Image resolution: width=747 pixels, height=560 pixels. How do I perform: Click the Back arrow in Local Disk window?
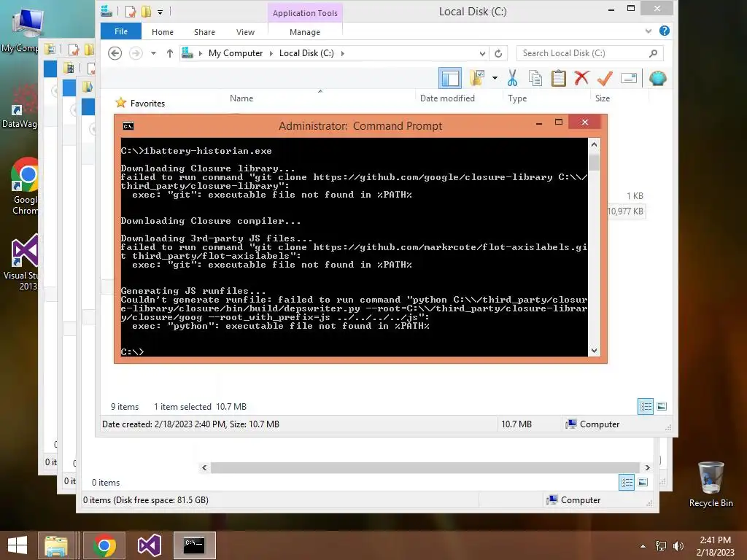pos(115,53)
